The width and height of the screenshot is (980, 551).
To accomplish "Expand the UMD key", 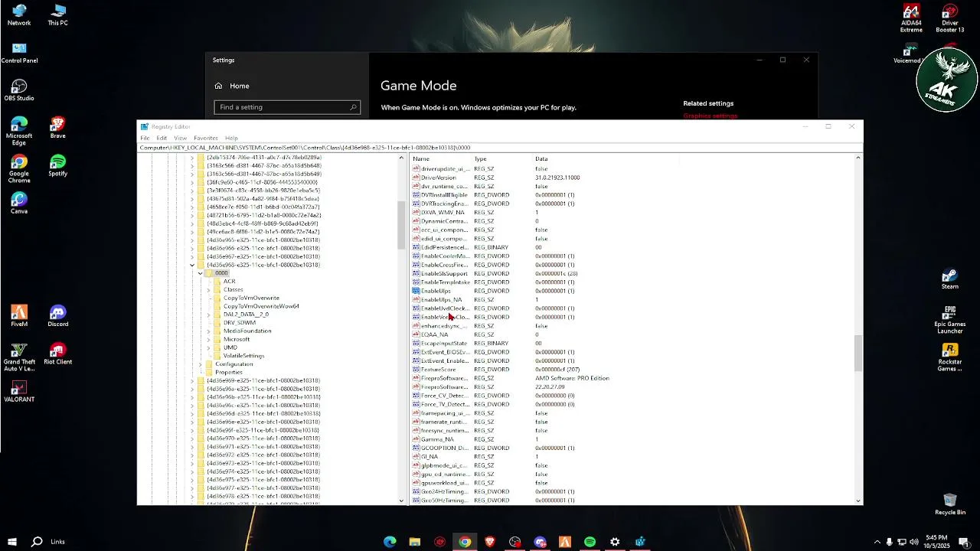I will (x=209, y=347).
